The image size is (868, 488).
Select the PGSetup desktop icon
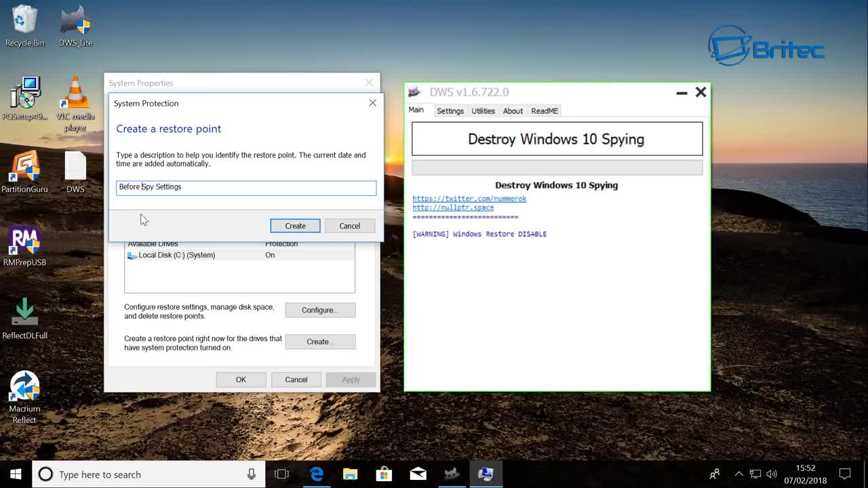[24, 99]
